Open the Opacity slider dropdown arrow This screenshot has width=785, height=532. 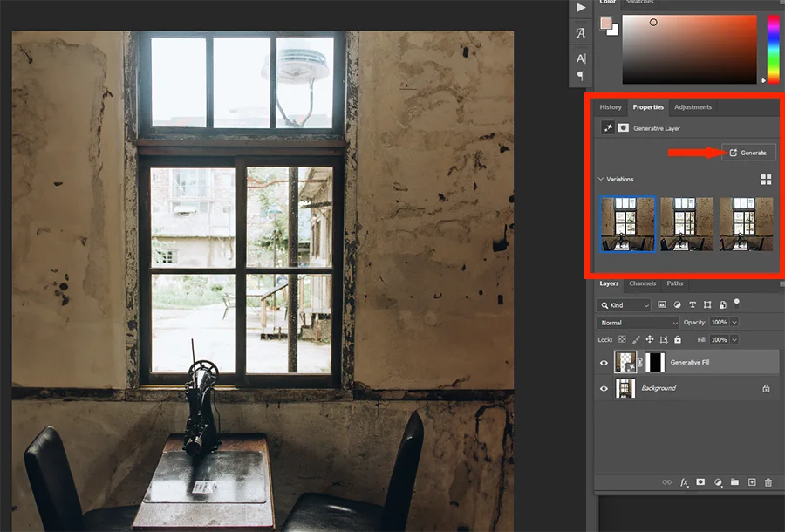(734, 323)
